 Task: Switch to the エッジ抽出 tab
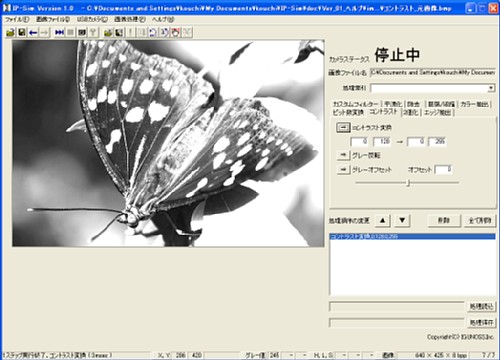[x=438, y=112]
